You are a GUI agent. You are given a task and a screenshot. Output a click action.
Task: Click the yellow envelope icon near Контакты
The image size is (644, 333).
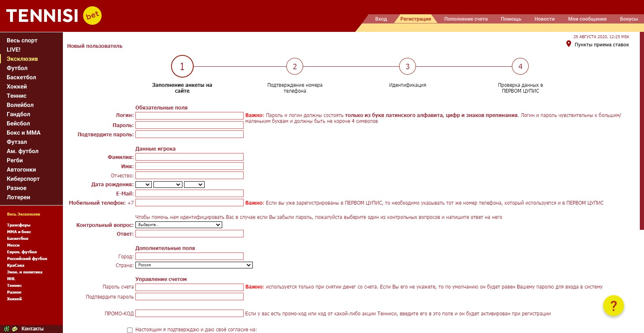tap(15, 329)
